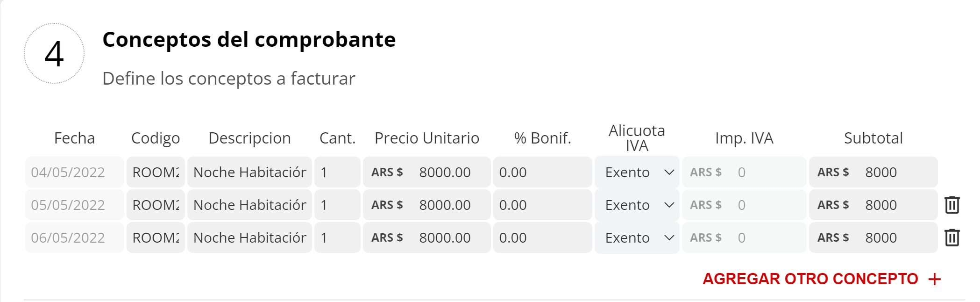
Task: Edit Descripcion field in the 05/05/2022 row
Action: (x=249, y=205)
